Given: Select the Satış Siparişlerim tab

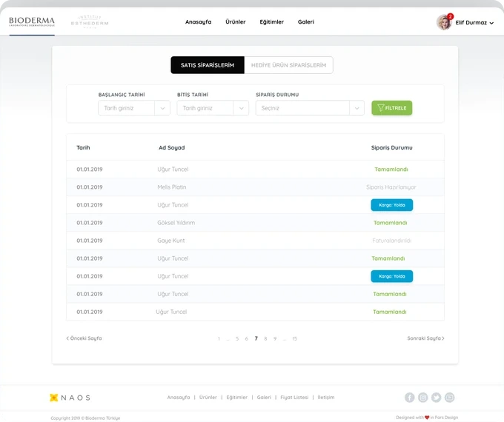Looking at the screenshot, I should tap(208, 65).
